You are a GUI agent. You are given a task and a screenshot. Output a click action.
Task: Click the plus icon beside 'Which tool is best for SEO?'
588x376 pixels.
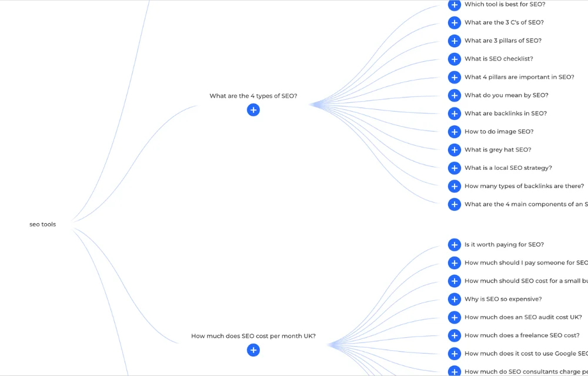coord(455,5)
